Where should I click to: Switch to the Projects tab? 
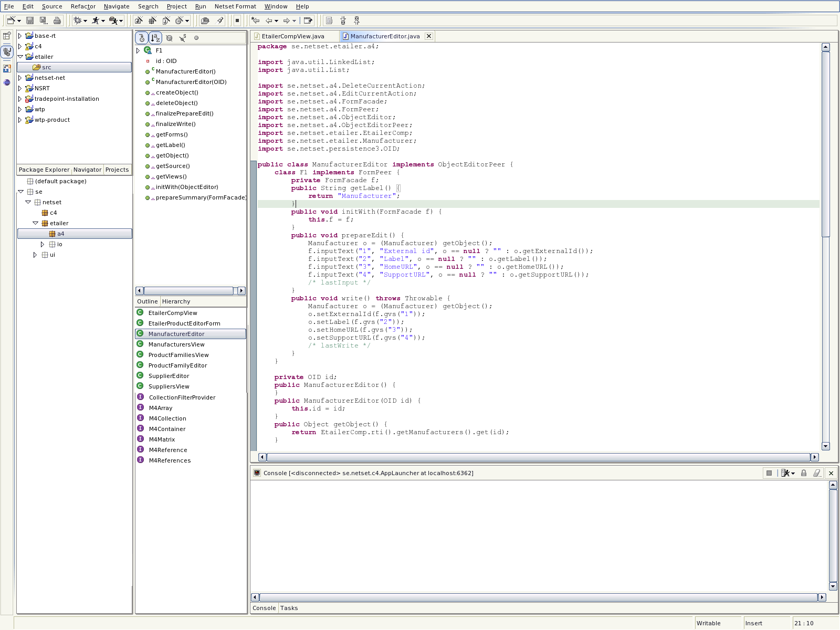[x=117, y=170]
